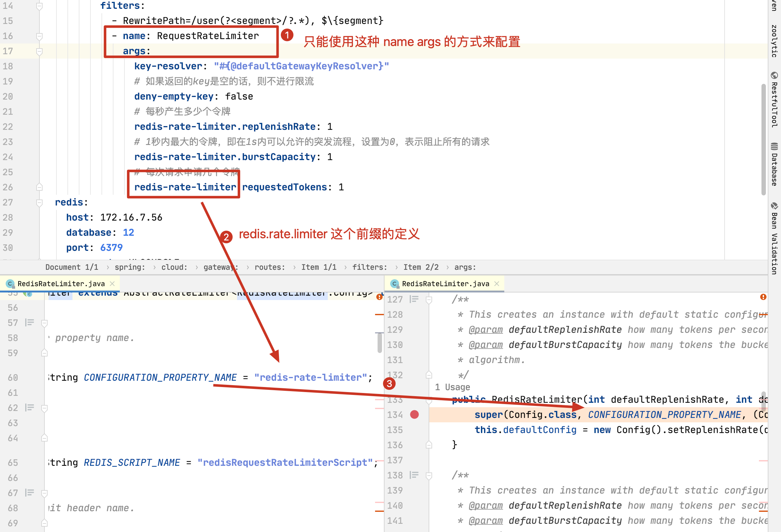This screenshot has width=781, height=532.
Task: Click '@param defaultReplenishRate' on line 129
Action: 546,330
